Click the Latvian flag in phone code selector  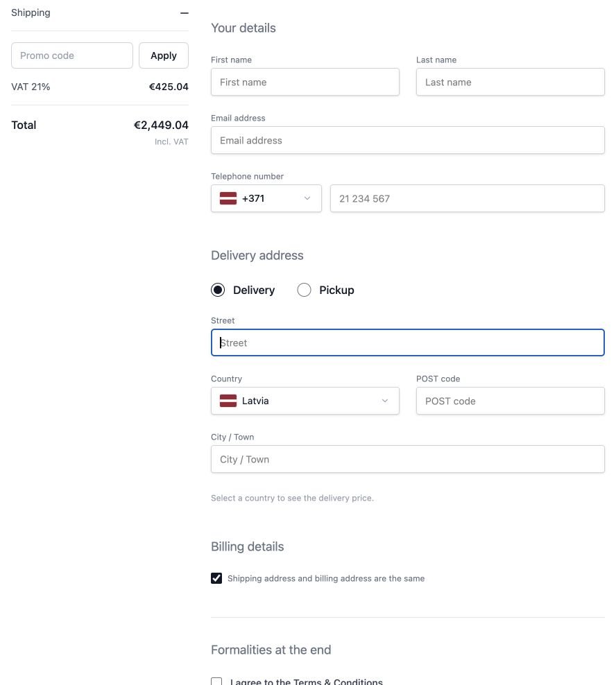click(x=228, y=198)
